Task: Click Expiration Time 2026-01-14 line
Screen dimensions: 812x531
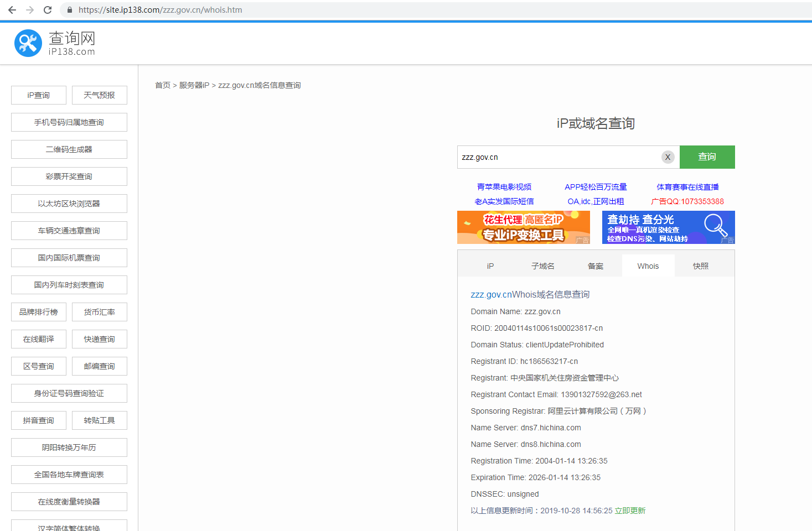Action: click(x=536, y=477)
